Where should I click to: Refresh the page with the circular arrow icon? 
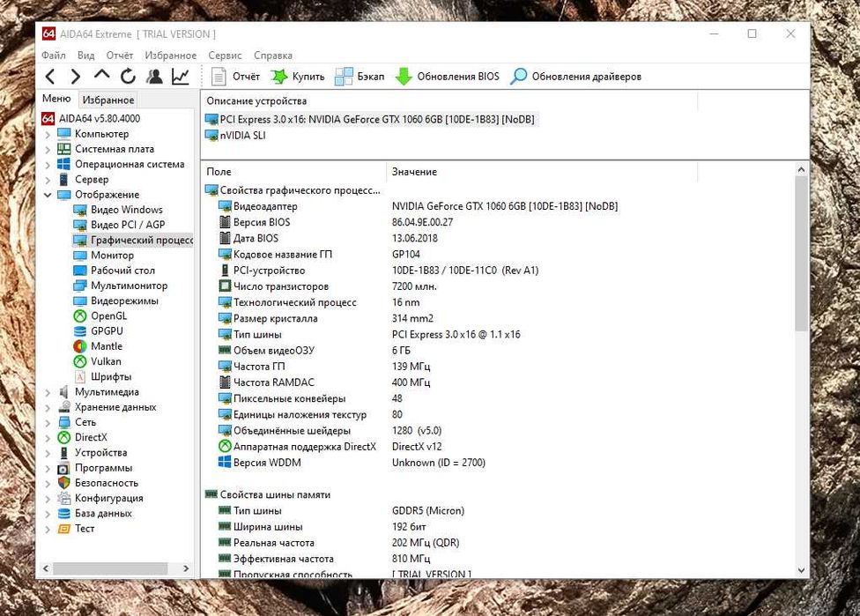tap(128, 77)
